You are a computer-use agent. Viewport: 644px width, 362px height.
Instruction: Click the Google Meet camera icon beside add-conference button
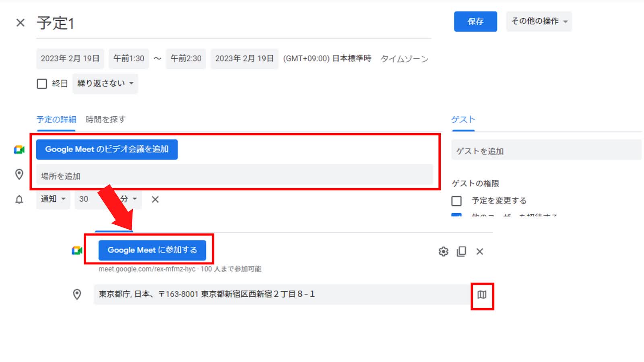(19, 150)
